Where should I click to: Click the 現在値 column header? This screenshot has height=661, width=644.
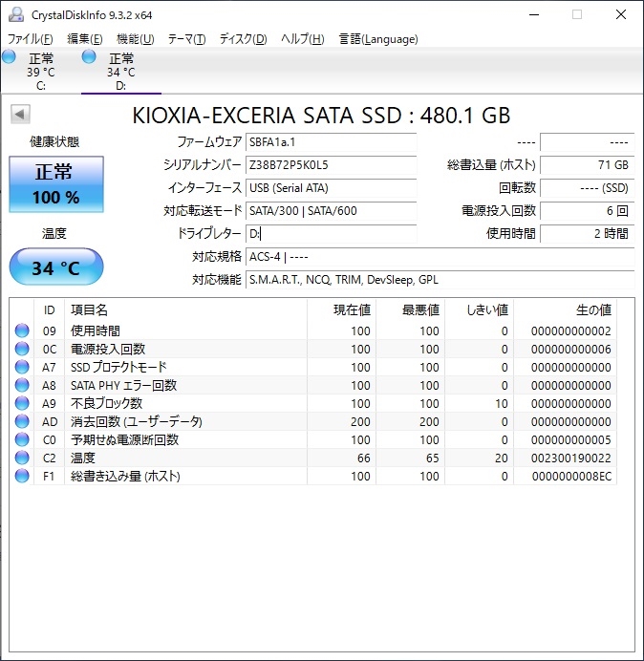tap(342, 310)
